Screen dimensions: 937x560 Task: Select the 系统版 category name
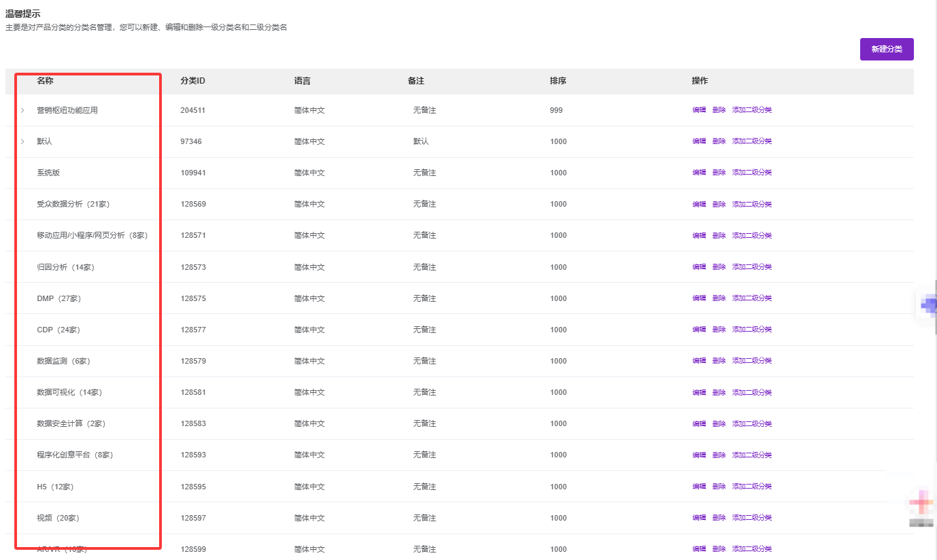(48, 173)
